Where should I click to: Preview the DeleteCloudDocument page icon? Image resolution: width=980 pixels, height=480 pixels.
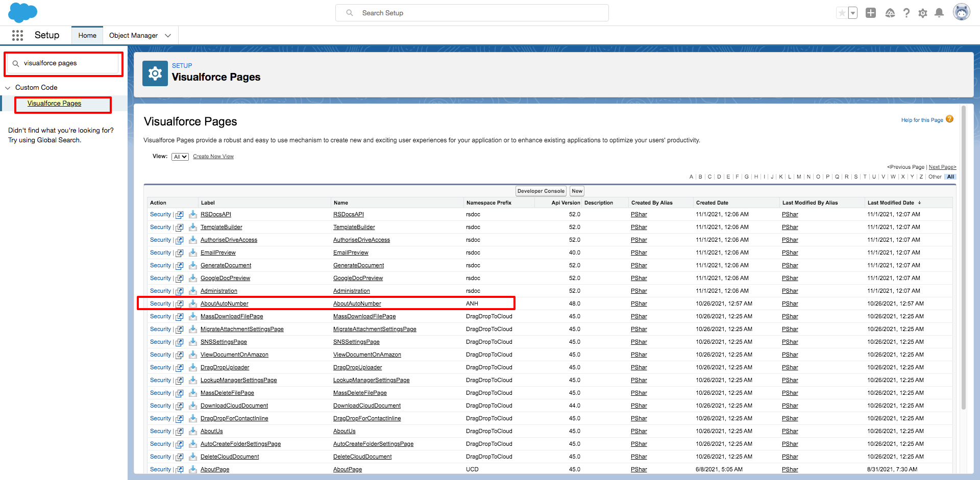180,457
